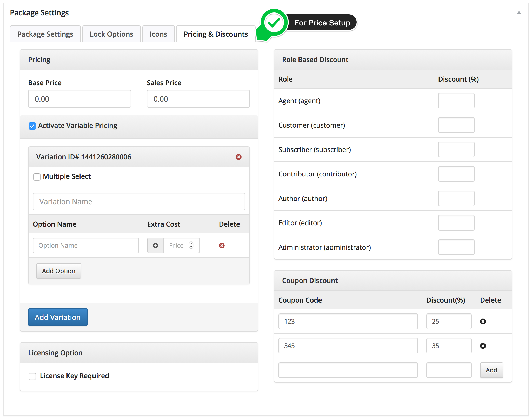Click the plus icon beside Price field

coord(155,245)
